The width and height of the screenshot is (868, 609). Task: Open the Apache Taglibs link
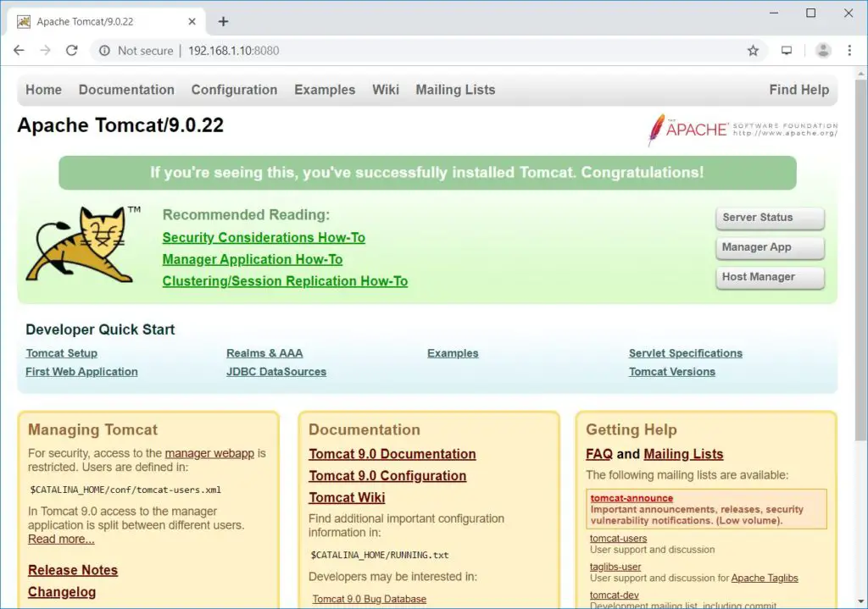tap(765, 578)
